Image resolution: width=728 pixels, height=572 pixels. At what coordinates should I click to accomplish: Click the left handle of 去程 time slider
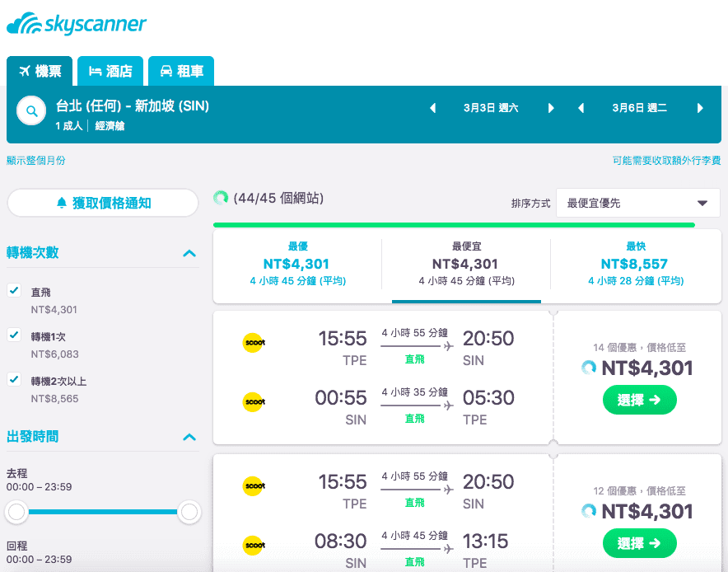(16, 512)
